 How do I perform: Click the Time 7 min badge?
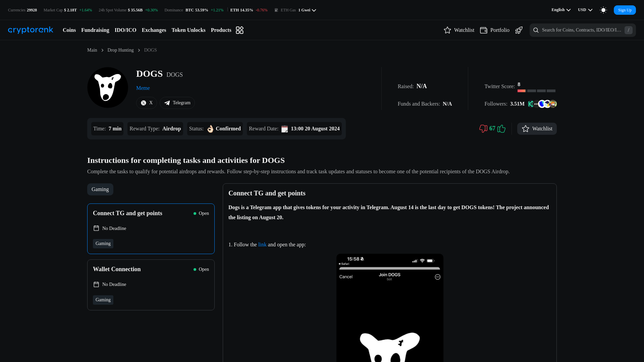pyautogui.click(x=107, y=129)
